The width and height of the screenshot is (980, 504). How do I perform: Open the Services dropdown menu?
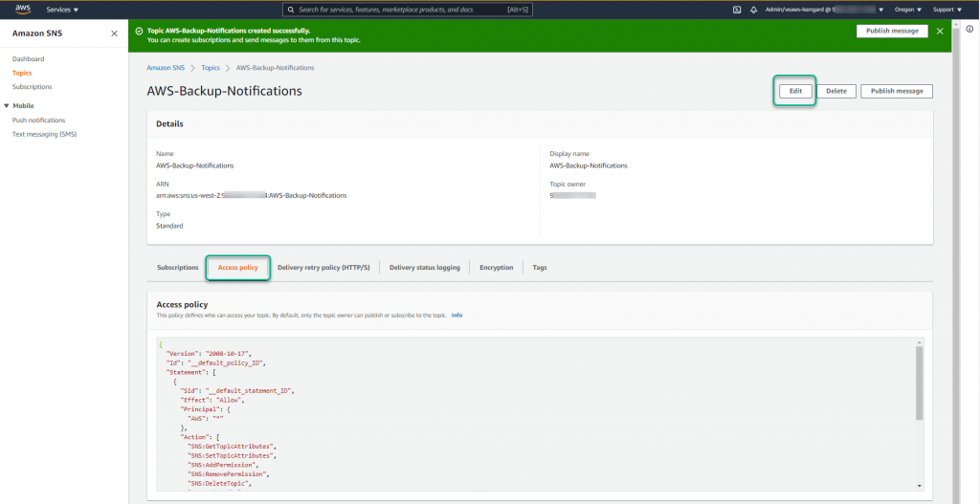tap(63, 10)
